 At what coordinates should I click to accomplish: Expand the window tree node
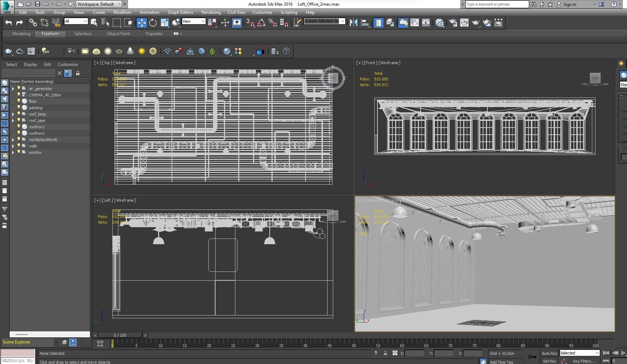[x=13, y=152]
